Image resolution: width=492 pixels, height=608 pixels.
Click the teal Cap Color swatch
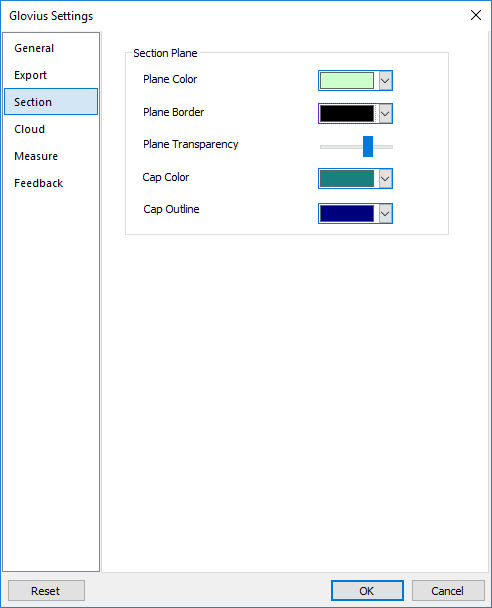(x=347, y=178)
